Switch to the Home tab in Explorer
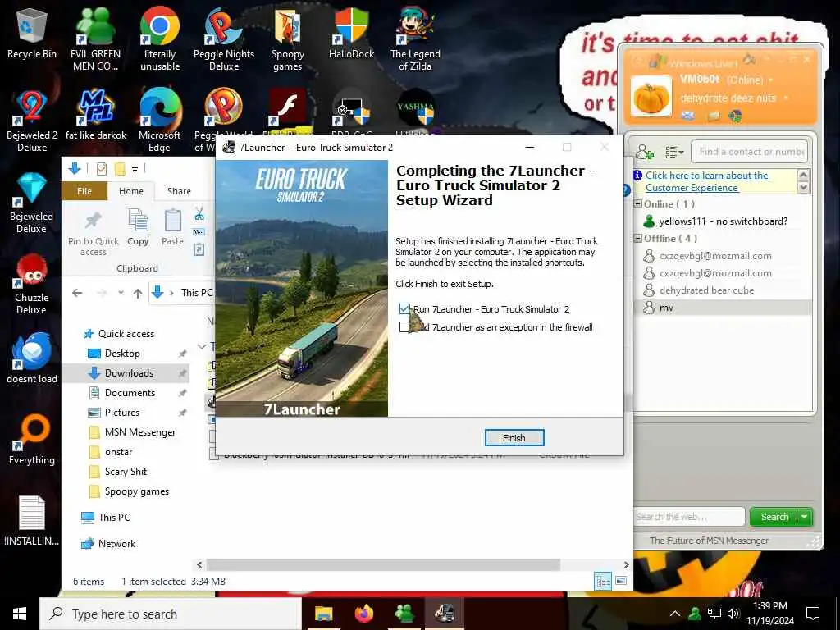This screenshot has width=840, height=630. [131, 191]
